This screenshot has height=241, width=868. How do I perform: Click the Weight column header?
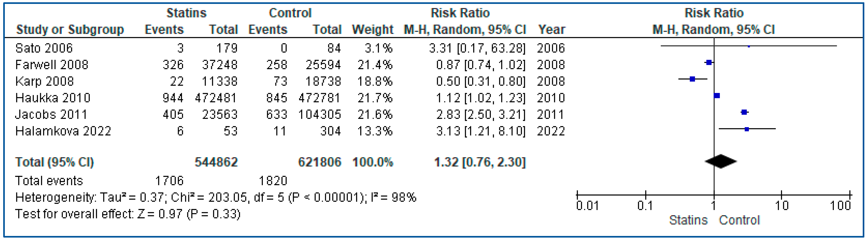pyautogui.click(x=372, y=30)
